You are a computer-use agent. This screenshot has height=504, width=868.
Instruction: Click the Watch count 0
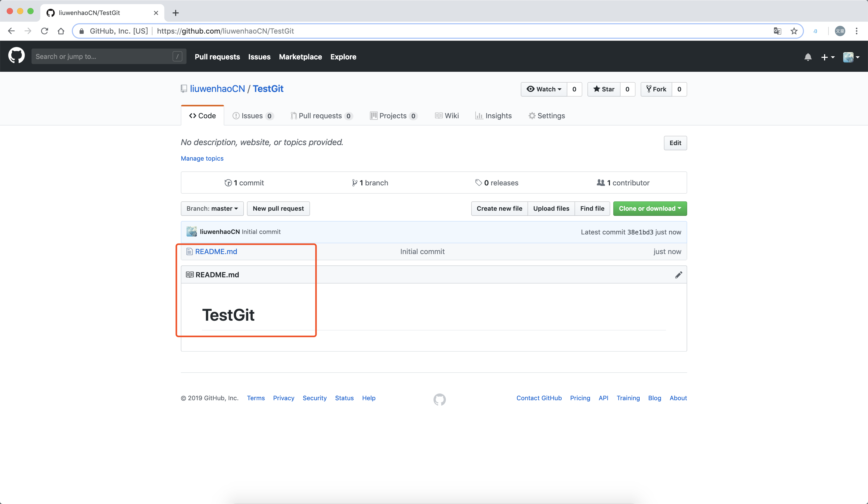pos(574,89)
